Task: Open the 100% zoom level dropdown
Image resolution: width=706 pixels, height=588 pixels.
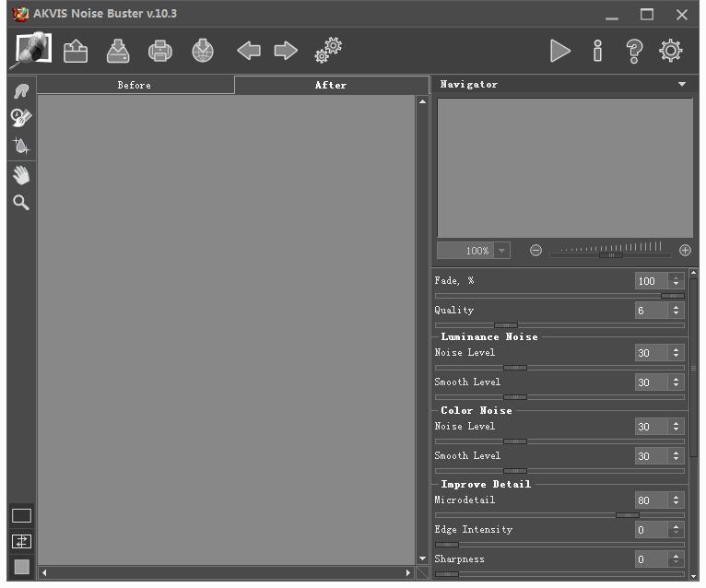Action: pyautogui.click(x=502, y=251)
